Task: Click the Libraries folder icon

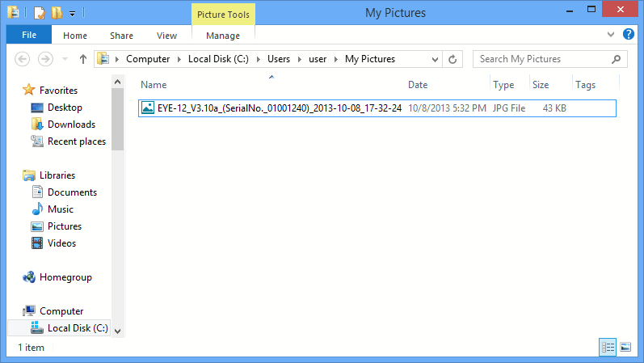Action: (29, 175)
